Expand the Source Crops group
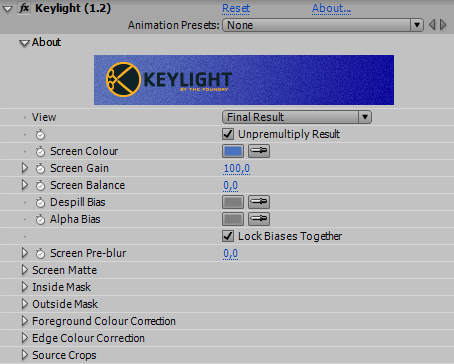Screen dimensions: 454x364 (x=24, y=355)
